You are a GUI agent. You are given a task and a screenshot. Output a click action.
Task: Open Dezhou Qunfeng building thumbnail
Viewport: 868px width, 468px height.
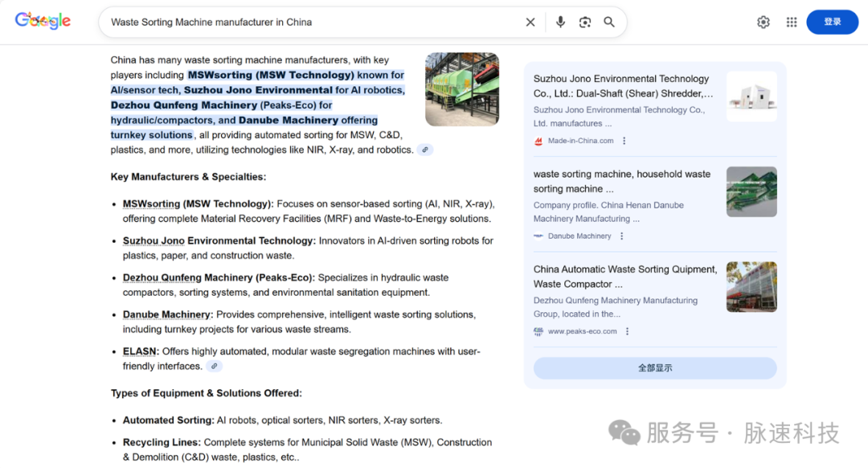pyautogui.click(x=751, y=287)
